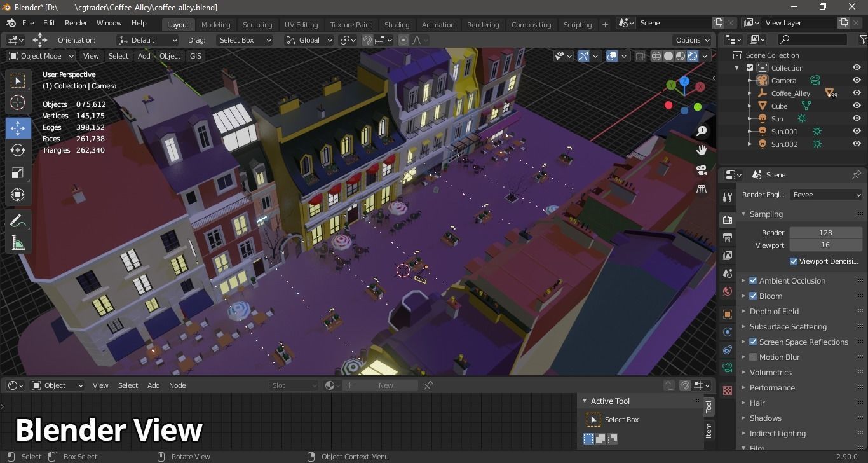Hide Sun.002 in the outliner
The image size is (868, 463).
coord(857,144)
